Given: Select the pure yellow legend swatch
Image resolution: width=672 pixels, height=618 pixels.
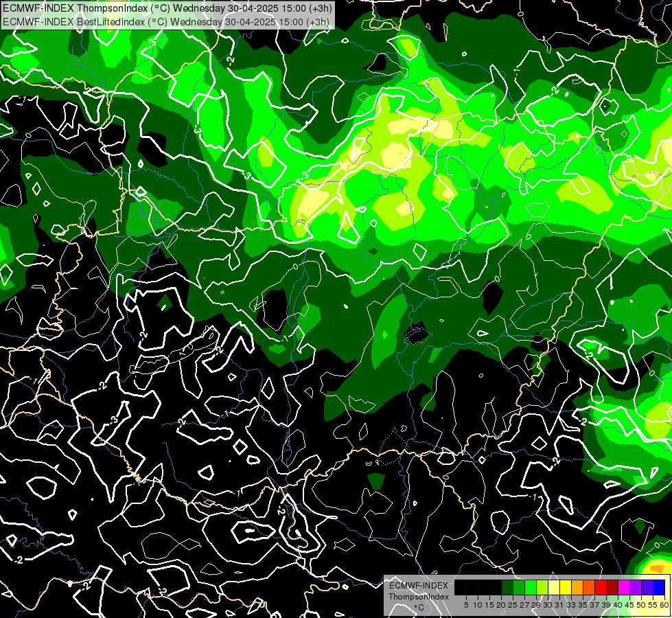Looking at the screenshot, I should [566, 587].
